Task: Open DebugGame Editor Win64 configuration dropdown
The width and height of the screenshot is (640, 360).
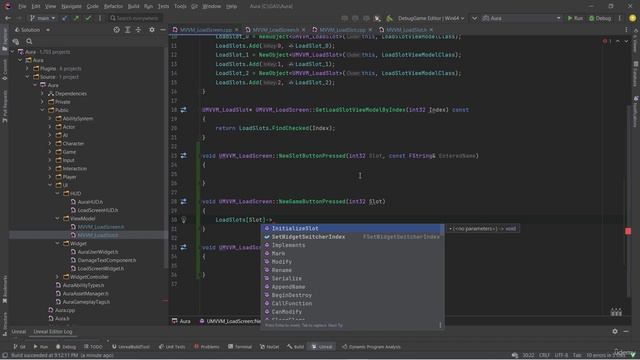Action: [x=431, y=18]
